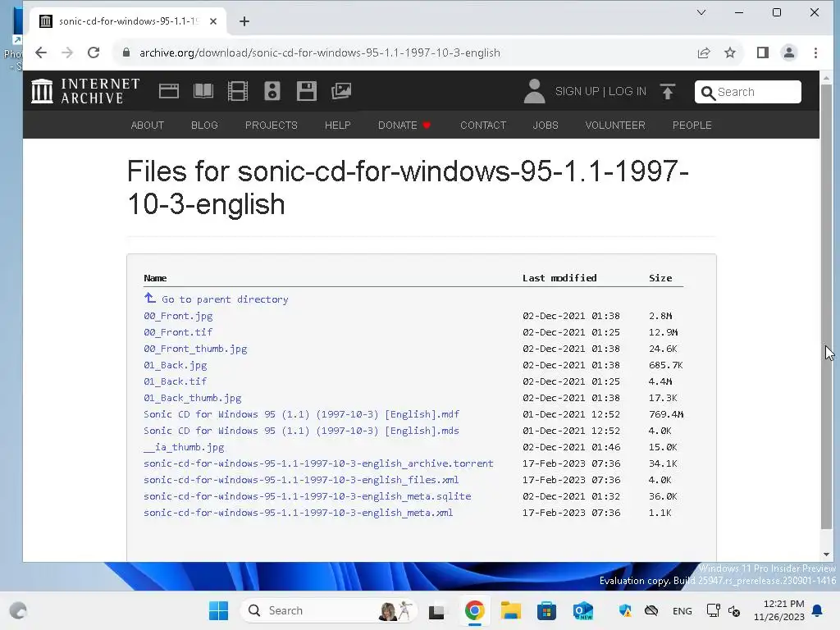Open Windows Start button
Screen dimensions: 840x630
click(x=218, y=610)
